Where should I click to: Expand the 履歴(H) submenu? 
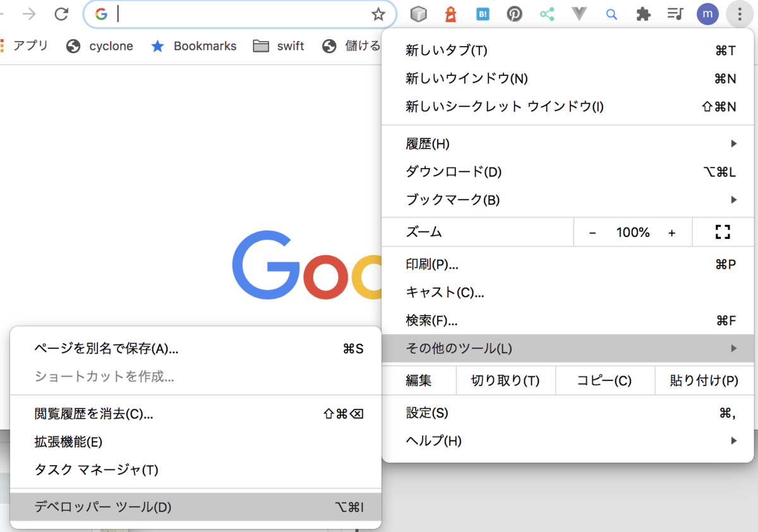point(567,144)
